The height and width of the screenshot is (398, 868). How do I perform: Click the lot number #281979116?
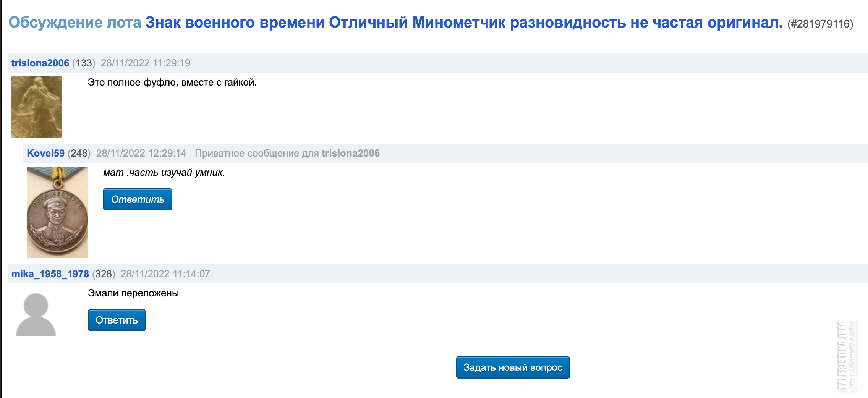[x=820, y=24]
